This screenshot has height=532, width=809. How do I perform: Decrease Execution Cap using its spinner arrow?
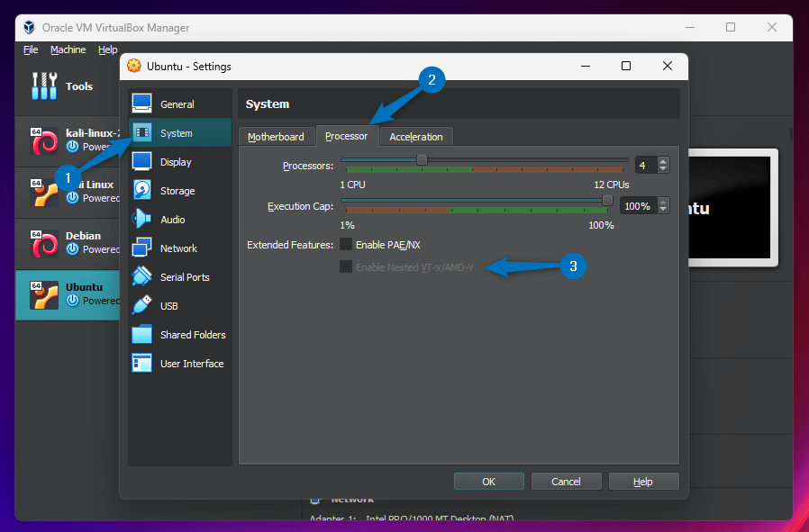click(x=664, y=210)
